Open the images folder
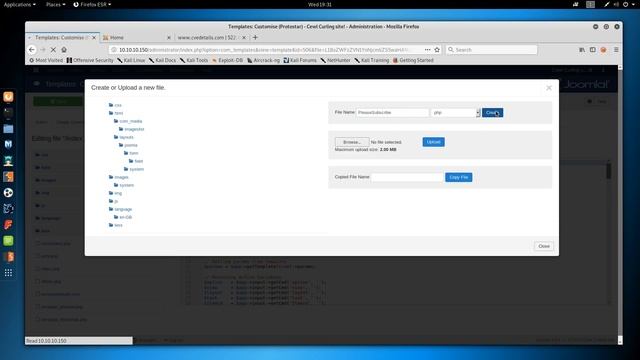The width and height of the screenshot is (640, 360). [118, 177]
